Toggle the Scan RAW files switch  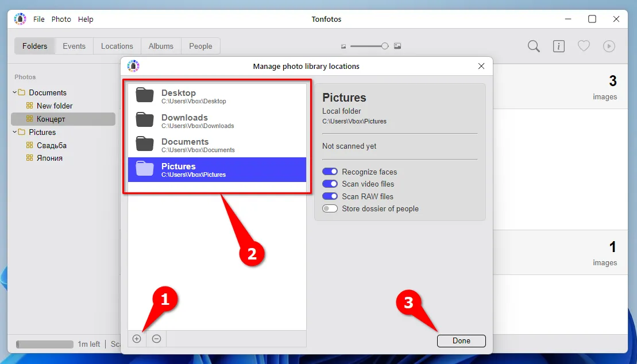(330, 196)
